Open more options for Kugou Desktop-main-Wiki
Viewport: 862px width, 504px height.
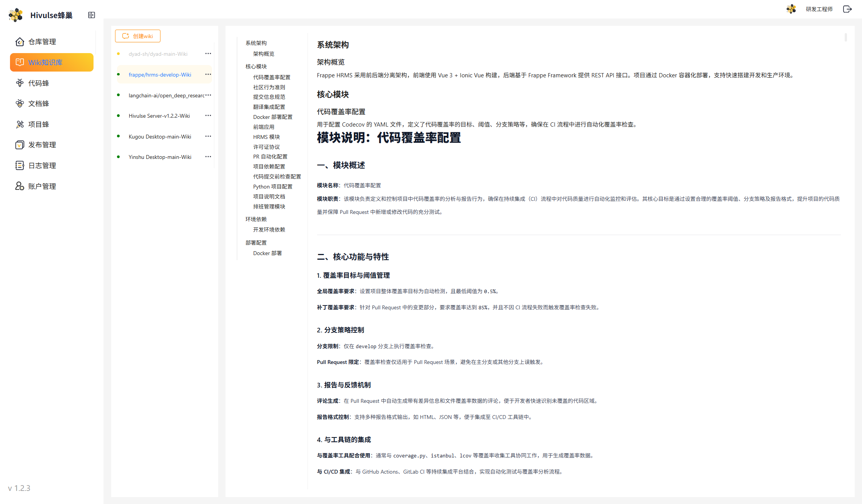tap(208, 136)
